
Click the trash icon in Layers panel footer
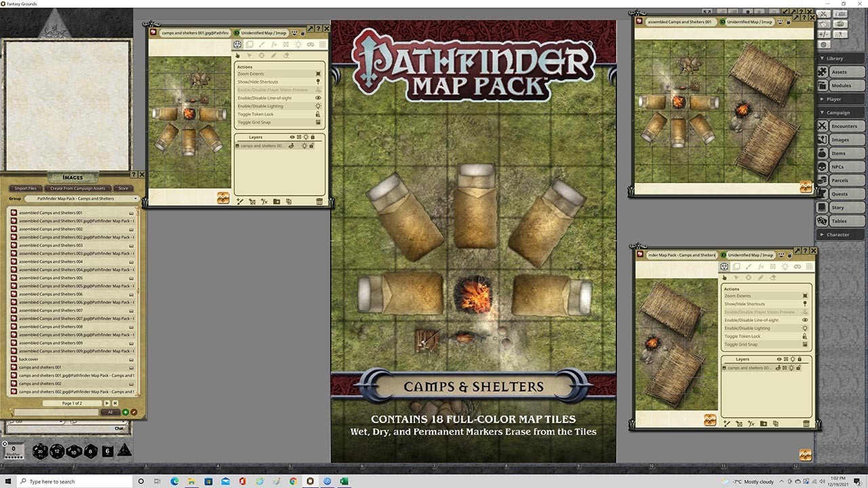click(x=319, y=201)
